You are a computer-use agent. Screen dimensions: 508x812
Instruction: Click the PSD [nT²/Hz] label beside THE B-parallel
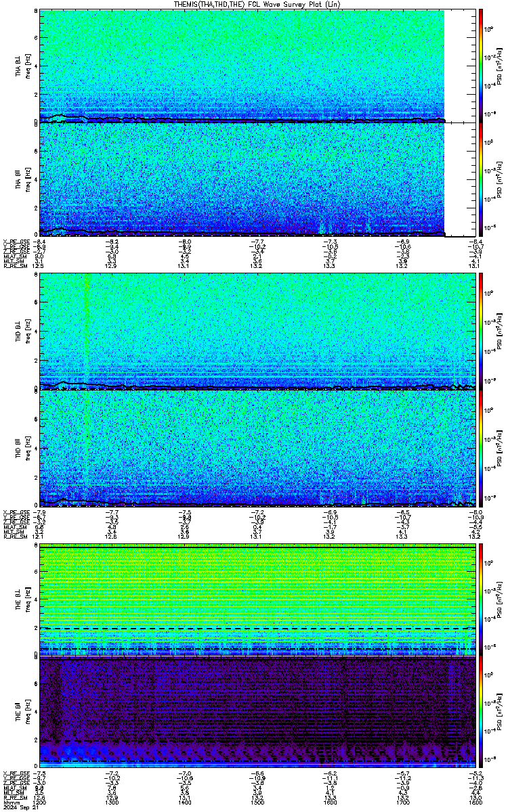(x=499, y=711)
